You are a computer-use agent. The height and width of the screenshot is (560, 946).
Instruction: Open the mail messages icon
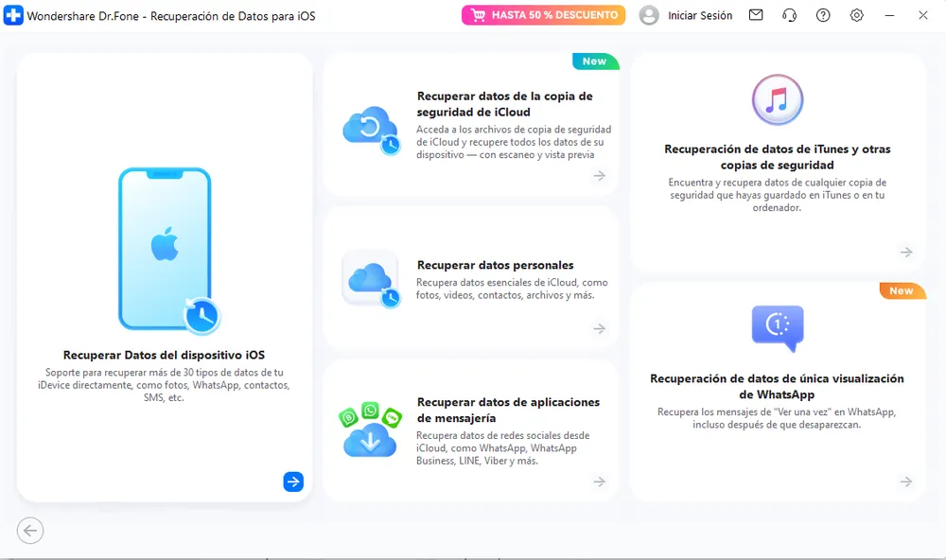[x=756, y=15]
